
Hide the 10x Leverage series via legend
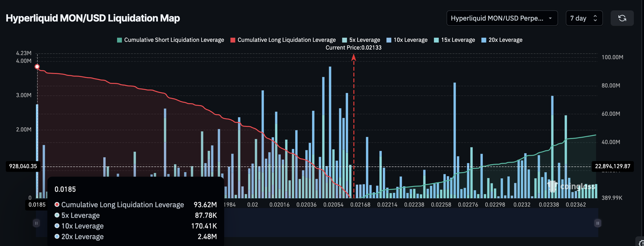click(410, 40)
